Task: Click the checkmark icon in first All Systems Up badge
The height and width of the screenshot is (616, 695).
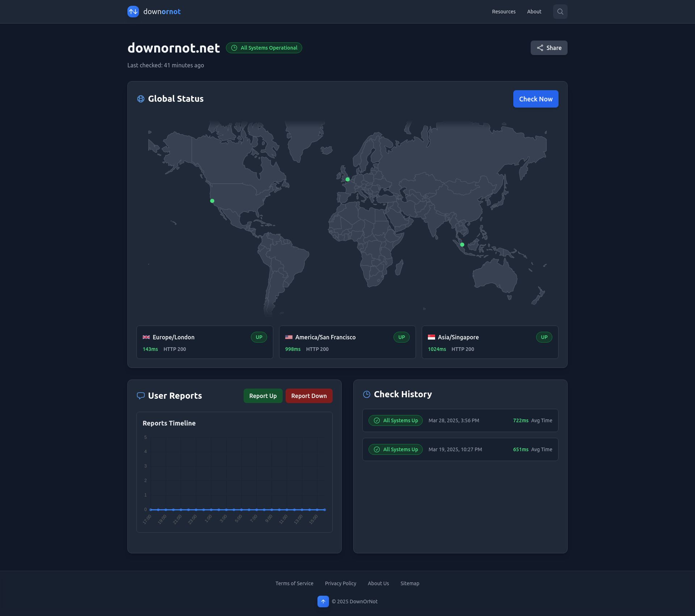Action: [x=377, y=420]
